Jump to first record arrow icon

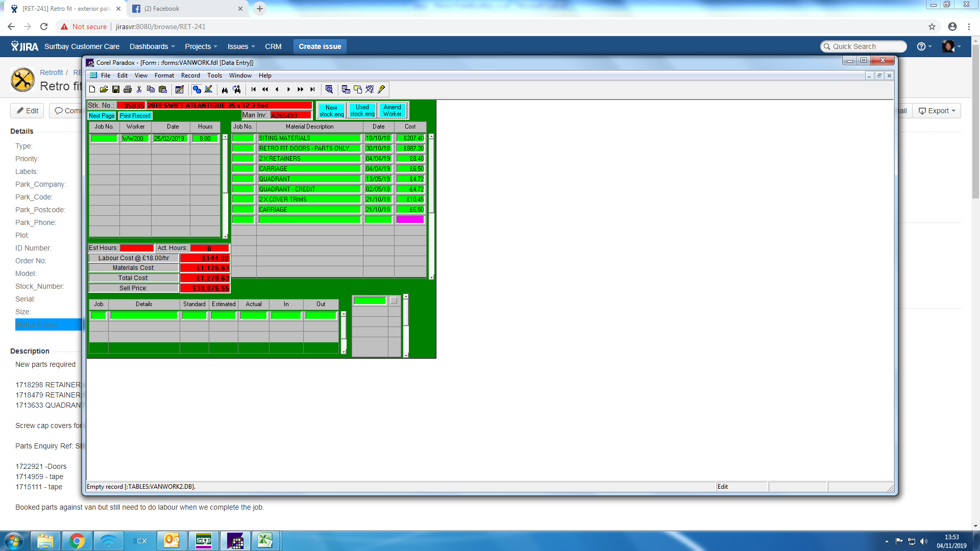254,89
